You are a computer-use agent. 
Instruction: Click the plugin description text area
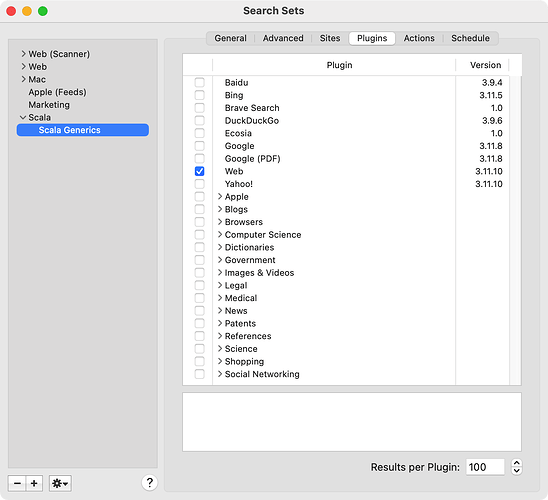(352, 422)
